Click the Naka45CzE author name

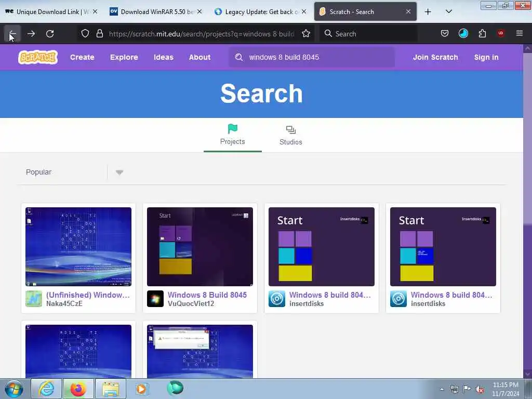pos(64,303)
